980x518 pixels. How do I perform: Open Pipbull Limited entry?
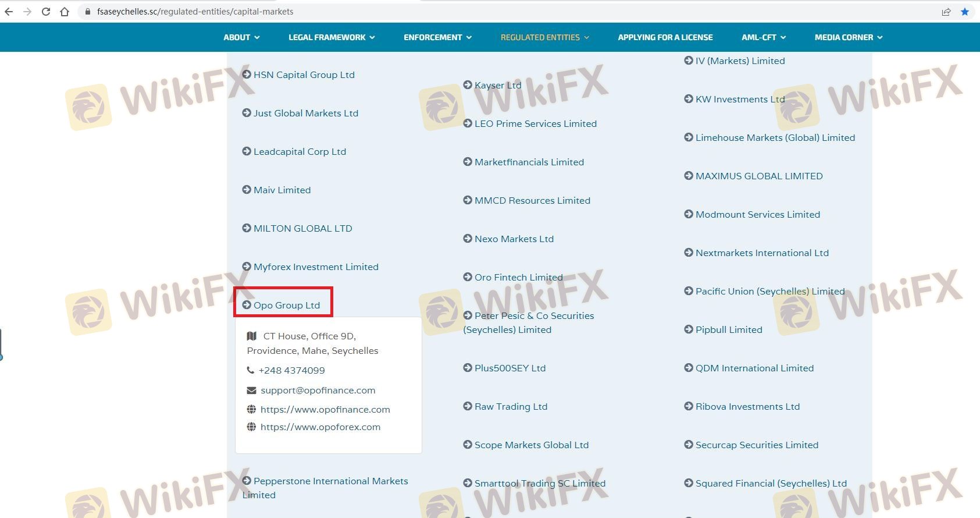point(723,329)
